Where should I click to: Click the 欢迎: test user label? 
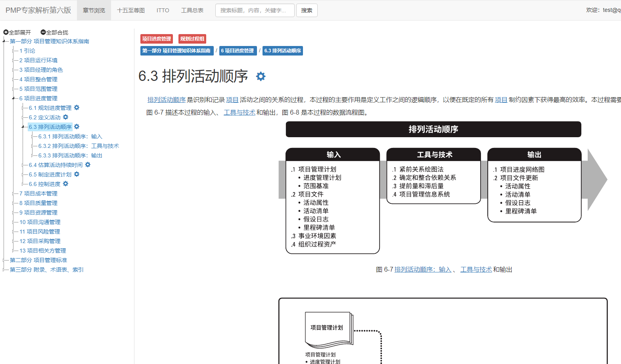click(603, 10)
